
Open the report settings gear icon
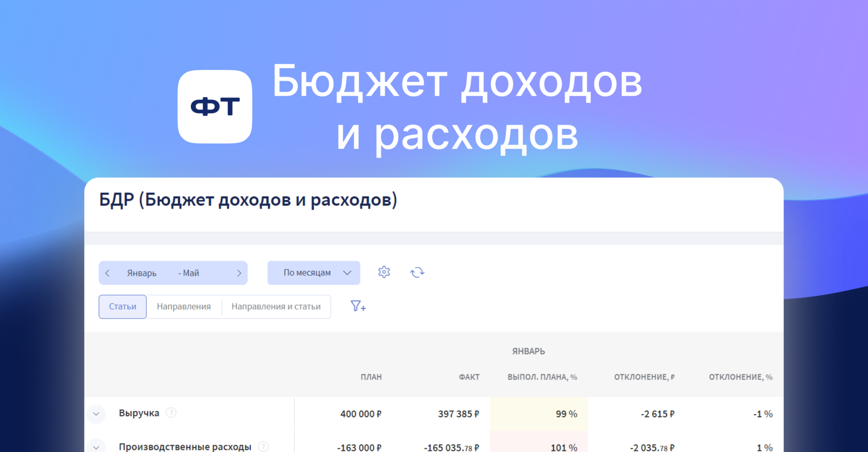[x=384, y=272]
